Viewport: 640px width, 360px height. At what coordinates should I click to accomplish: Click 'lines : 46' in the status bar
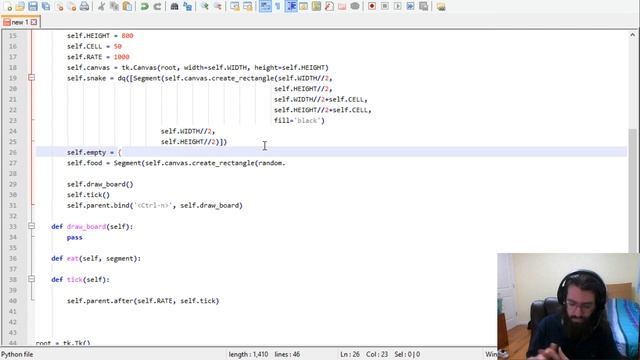pos(287,354)
